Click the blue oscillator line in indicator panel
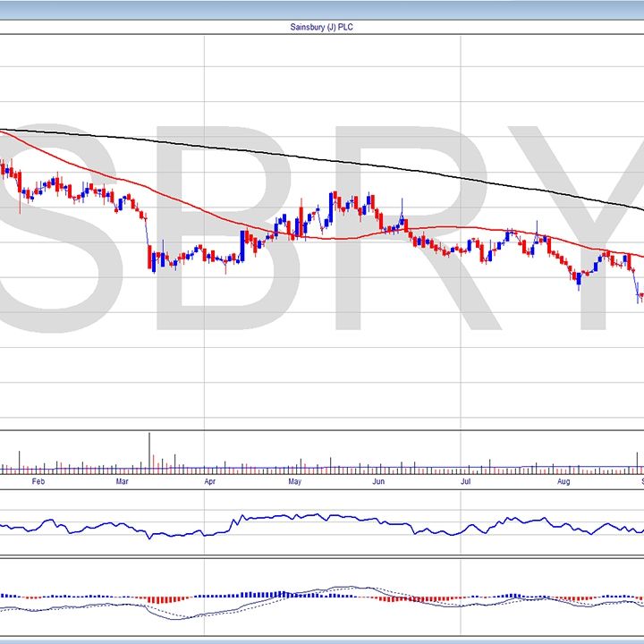 [268, 518]
